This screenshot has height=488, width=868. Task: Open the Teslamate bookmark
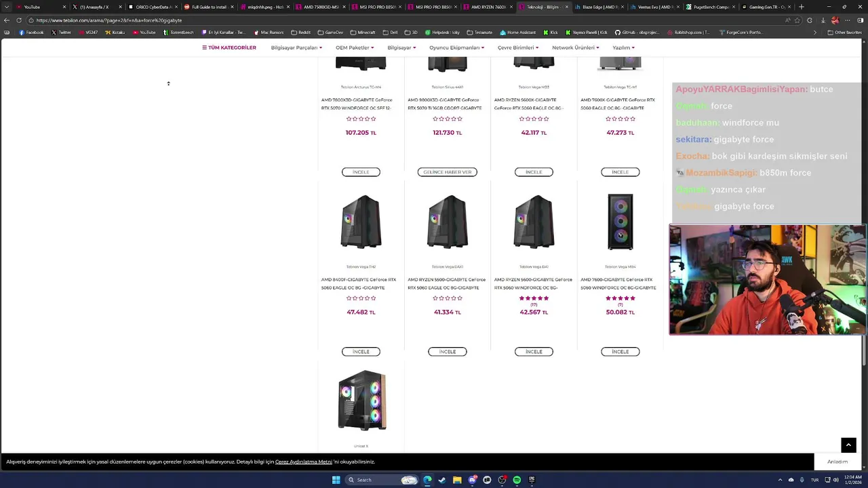point(480,33)
